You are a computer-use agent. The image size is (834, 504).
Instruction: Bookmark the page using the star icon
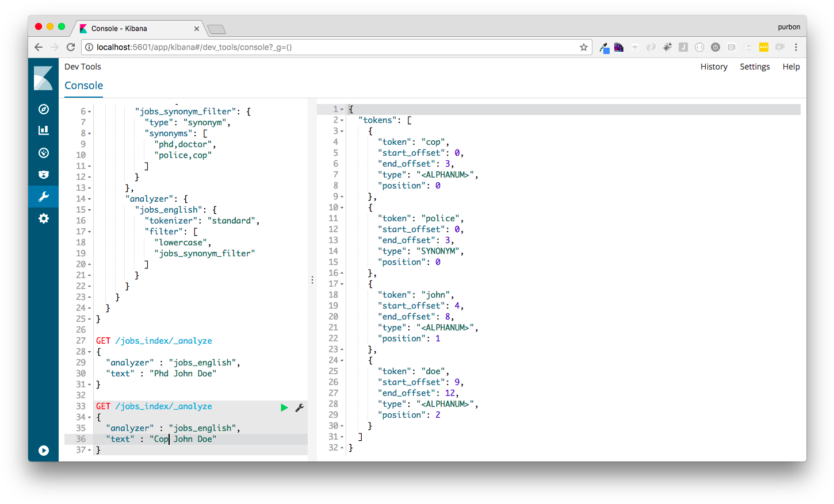tap(583, 47)
